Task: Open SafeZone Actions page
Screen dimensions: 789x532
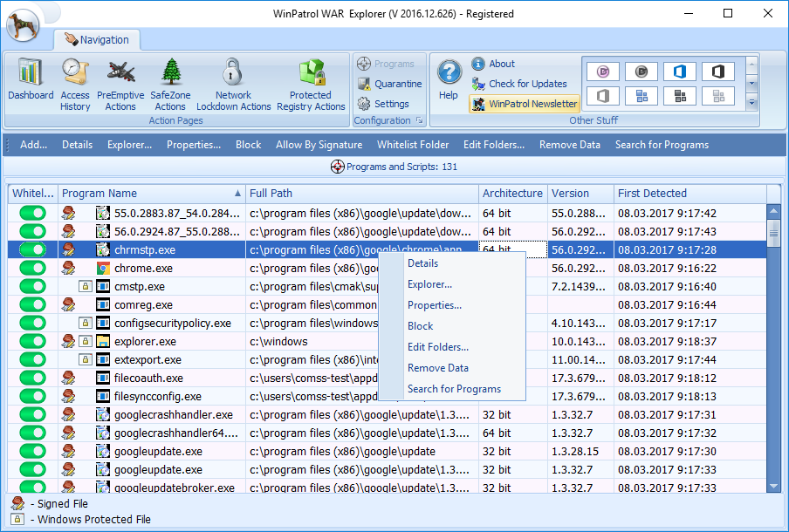Action: pos(170,83)
